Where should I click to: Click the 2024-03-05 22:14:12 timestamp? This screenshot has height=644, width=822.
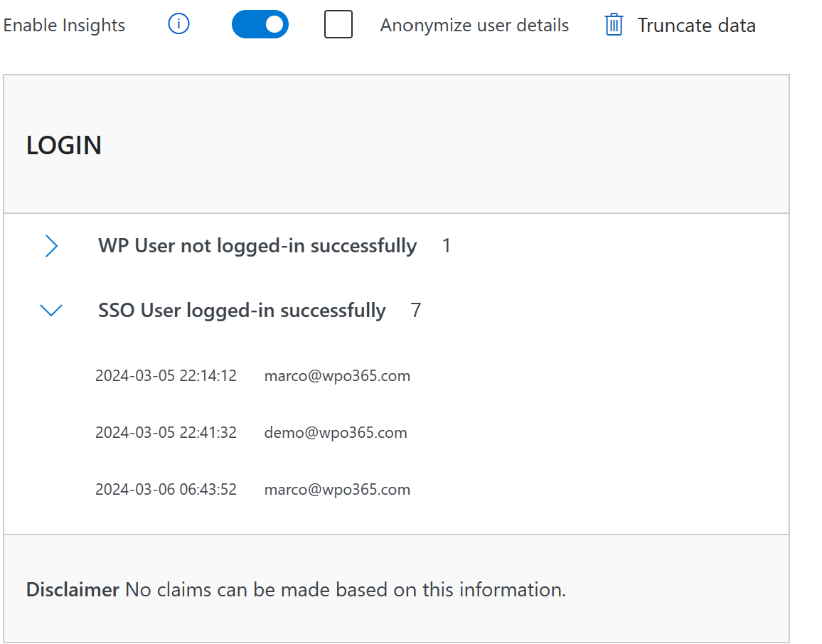coord(166,376)
